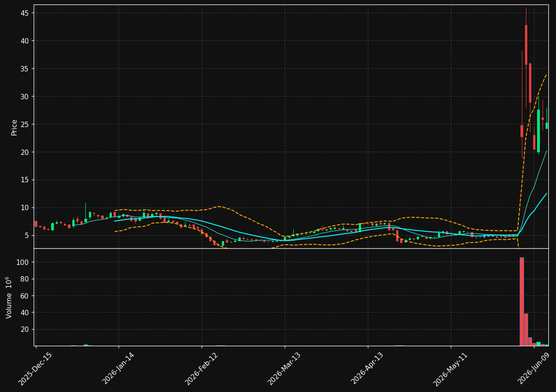Click the large green candlestick near 20-27
The height and width of the screenshot is (392, 556).
tap(538, 131)
